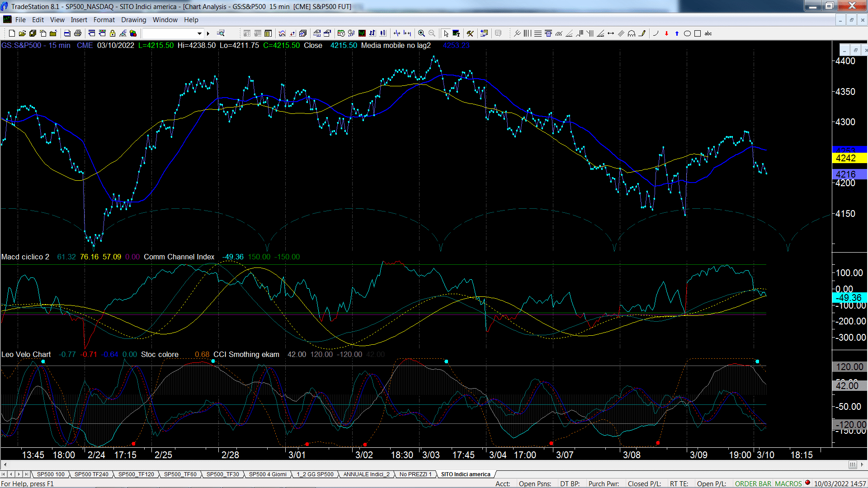The image size is (868, 488).
Task: Switch to 1_2 GG SP500 tab
Action: click(x=315, y=474)
